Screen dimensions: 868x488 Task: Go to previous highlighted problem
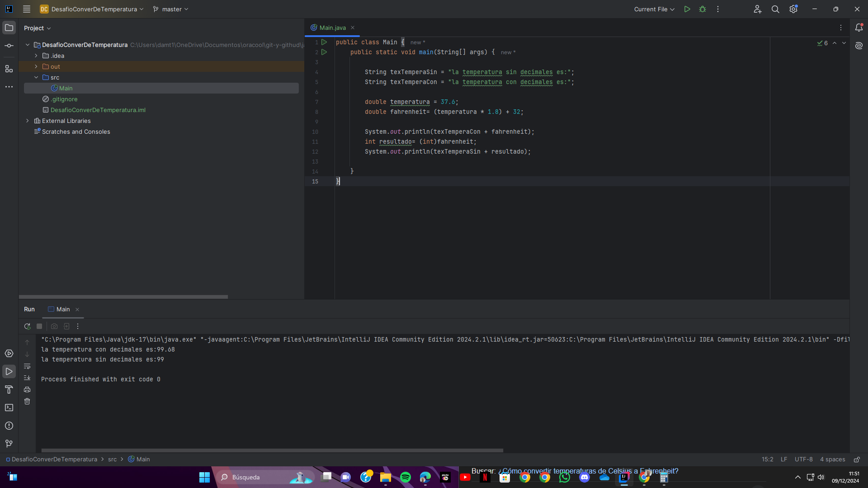(x=835, y=43)
